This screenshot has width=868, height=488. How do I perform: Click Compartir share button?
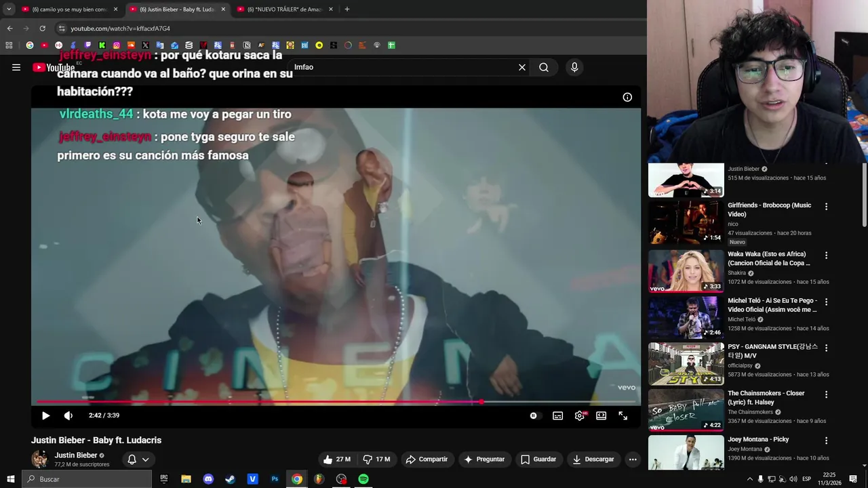427,459
